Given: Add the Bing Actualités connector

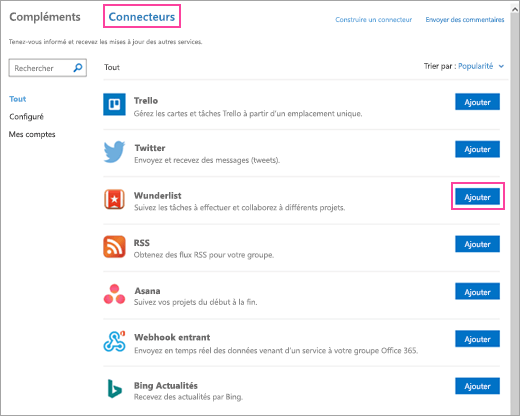Looking at the screenshot, I should pyautogui.click(x=477, y=386).
